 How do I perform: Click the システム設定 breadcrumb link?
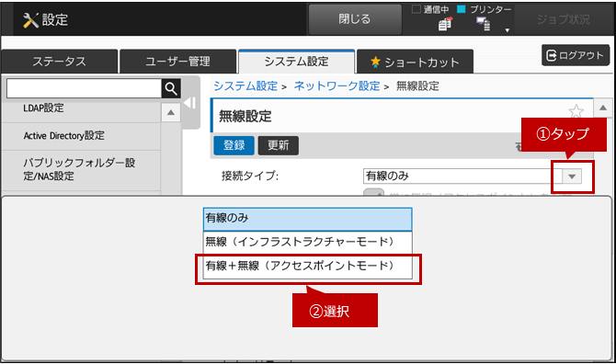tap(245, 86)
